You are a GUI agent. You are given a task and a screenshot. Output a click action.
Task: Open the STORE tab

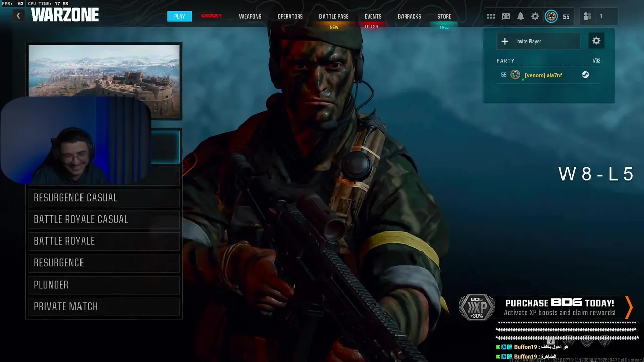coord(444,16)
